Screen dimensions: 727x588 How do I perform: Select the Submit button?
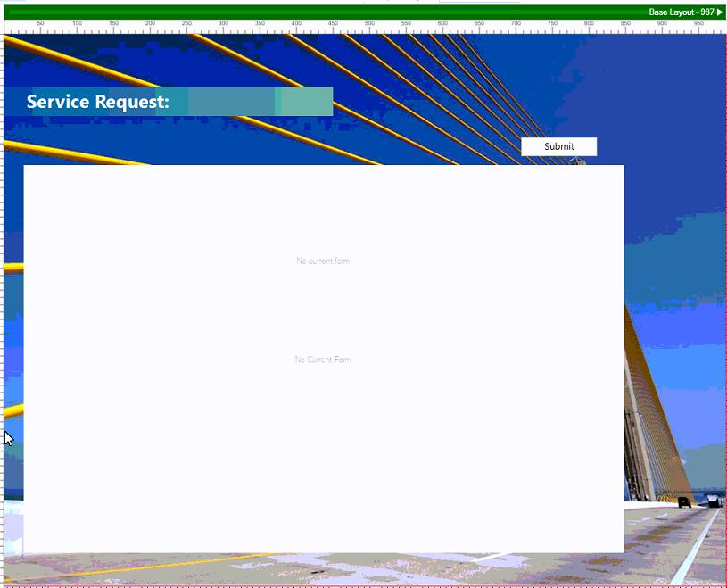tap(558, 146)
